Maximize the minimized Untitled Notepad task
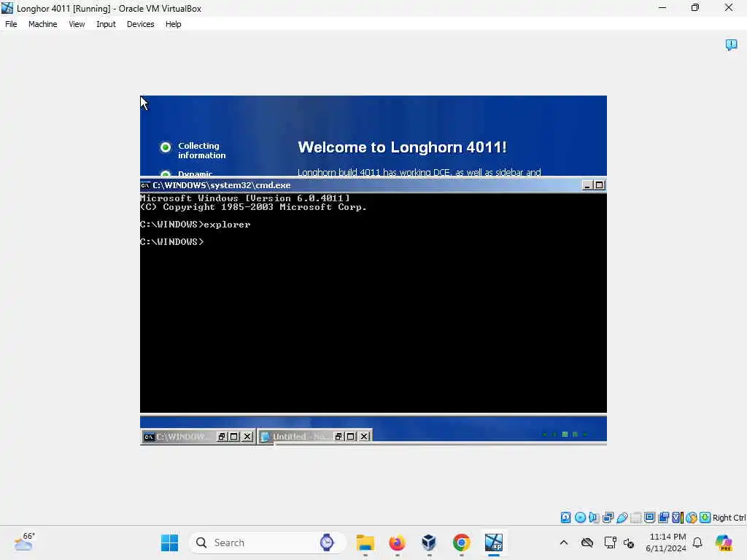 point(351,436)
